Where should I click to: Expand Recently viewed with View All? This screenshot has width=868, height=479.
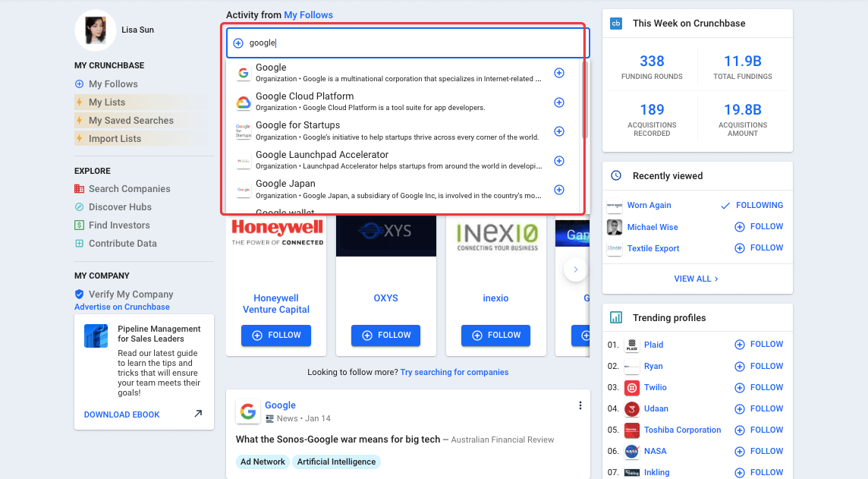(696, 279)
